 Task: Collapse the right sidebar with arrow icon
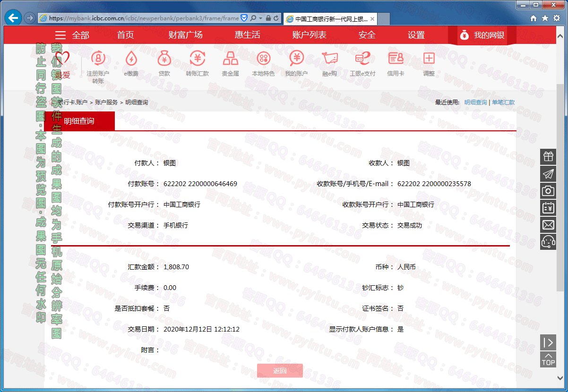click(548, 342)
